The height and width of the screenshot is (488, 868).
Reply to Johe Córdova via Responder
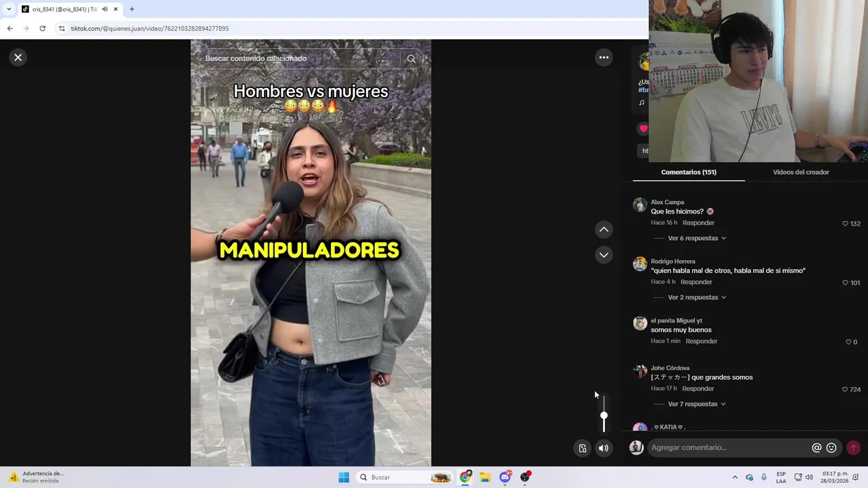click(x=698, y=388)
